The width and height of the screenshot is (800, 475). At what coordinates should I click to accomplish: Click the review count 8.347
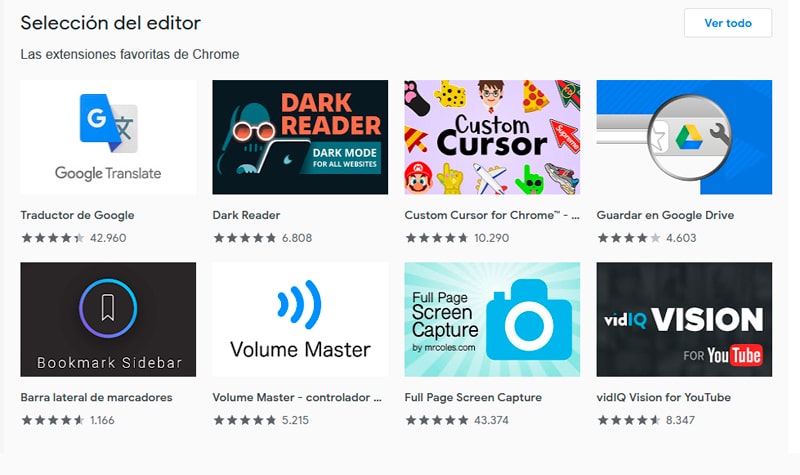tap(680, 420)
